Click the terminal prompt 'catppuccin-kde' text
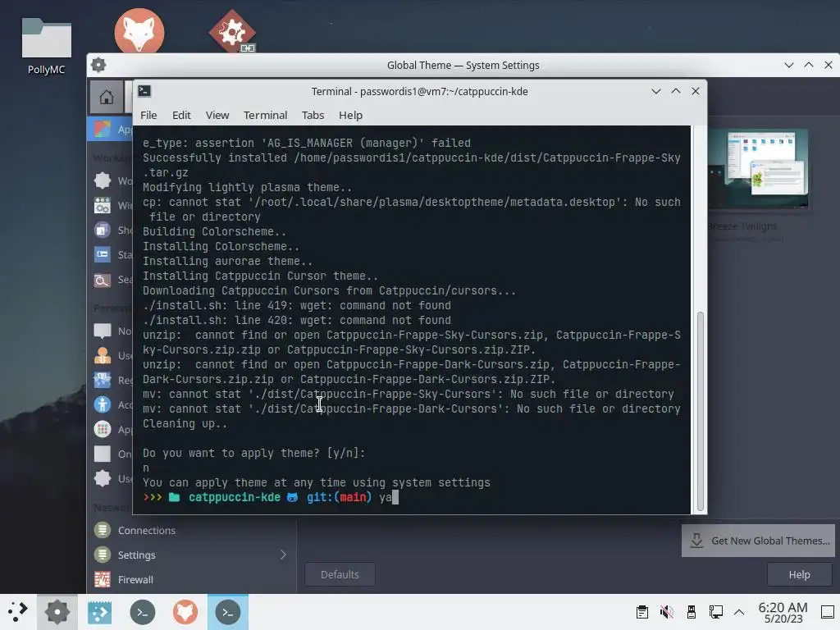This screenshot has width=840, height=630. coord(234,497)
